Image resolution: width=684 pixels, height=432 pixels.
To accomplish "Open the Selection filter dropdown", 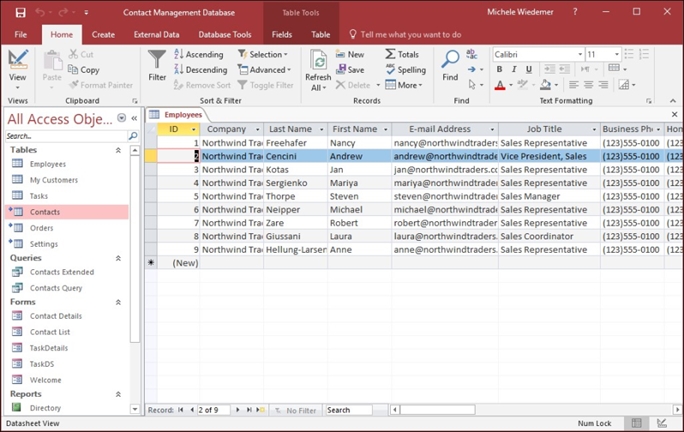I will click(263, 54).
